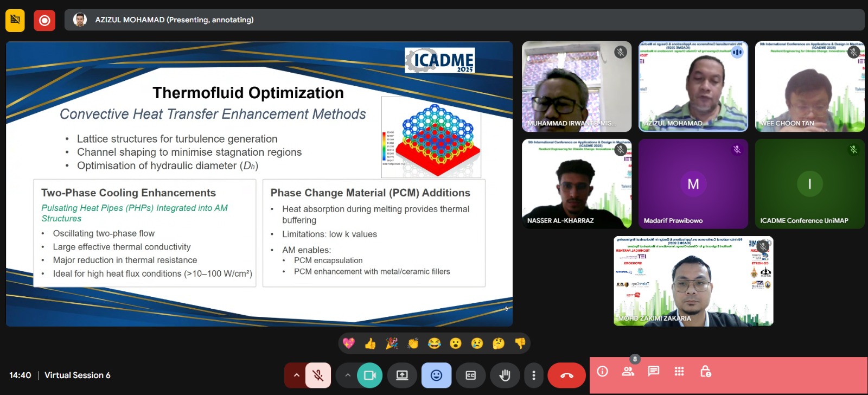
Task: Open the more options three-dot menu
Action: click(x=534, y=375)
